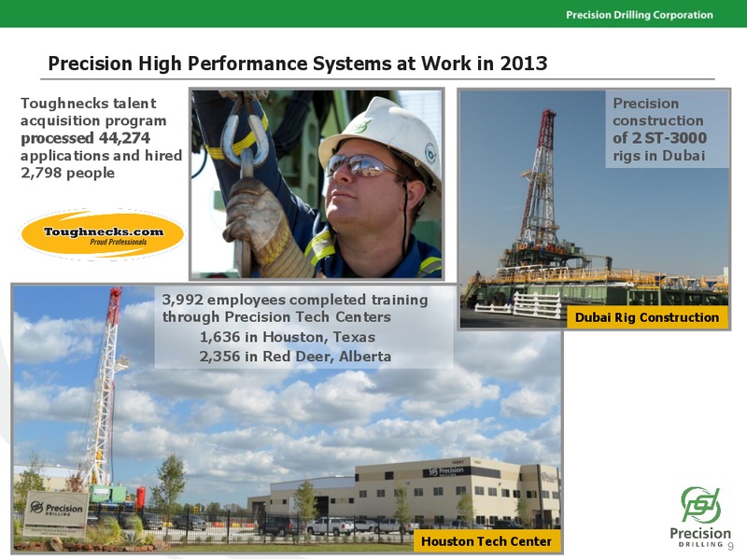Click the worker in hard hat photo

pyautogui.click(x=317, y=184)
